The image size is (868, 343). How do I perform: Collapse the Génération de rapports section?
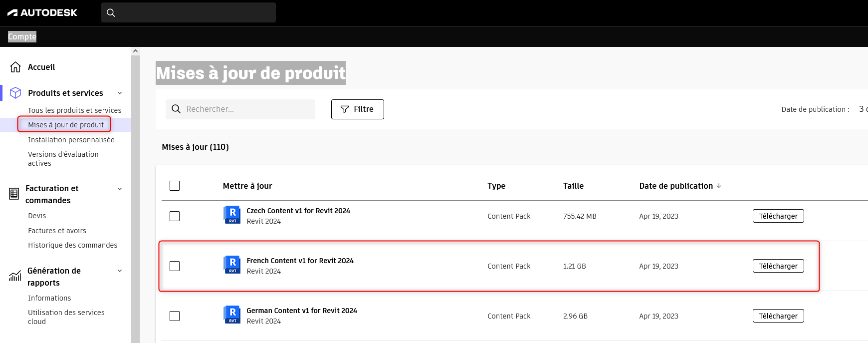point(120,271)
